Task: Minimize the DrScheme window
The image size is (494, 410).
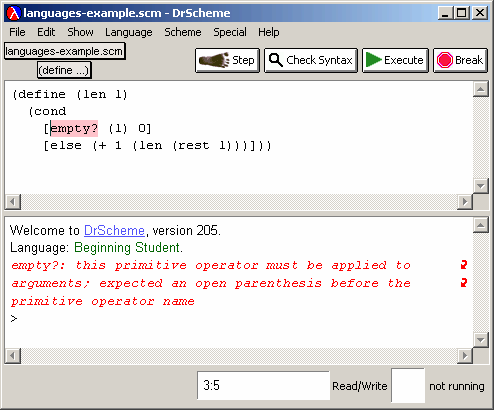Action: [x=445, y=13]
